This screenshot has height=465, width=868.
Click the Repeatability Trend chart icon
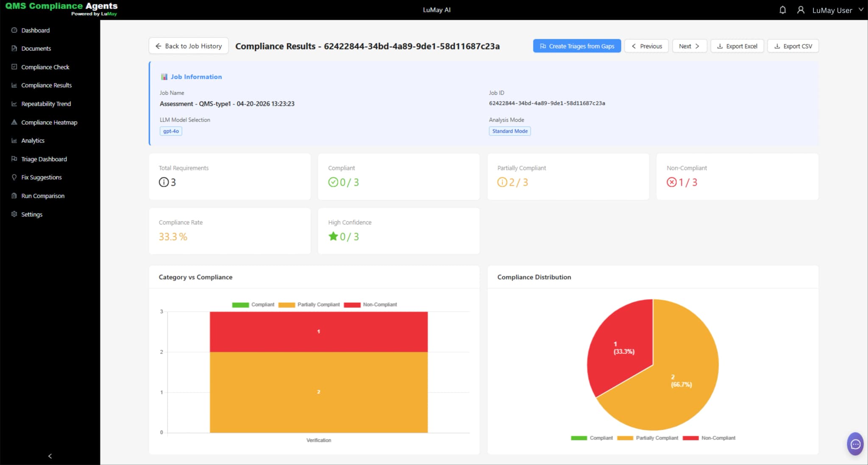14,104
